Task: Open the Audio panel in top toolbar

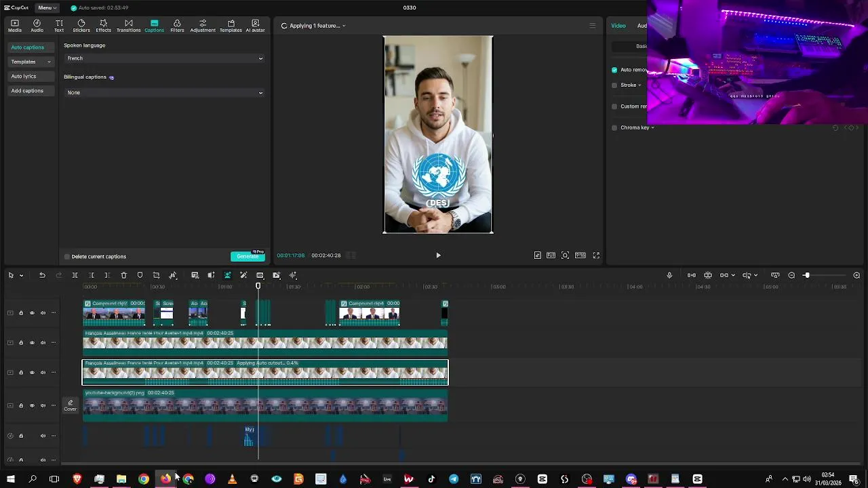Action: coord(37,26)
